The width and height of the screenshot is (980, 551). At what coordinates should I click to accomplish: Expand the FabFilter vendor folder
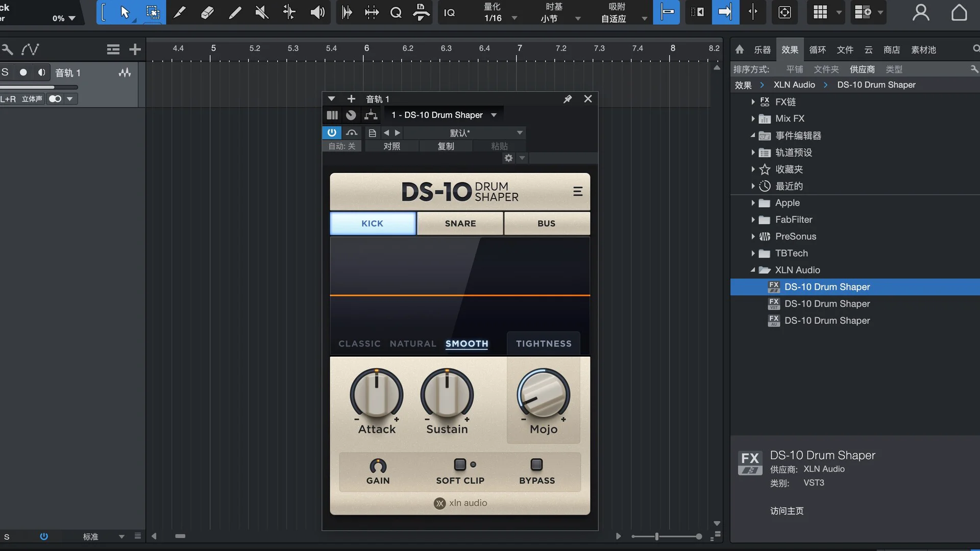(x=753, y=220)
